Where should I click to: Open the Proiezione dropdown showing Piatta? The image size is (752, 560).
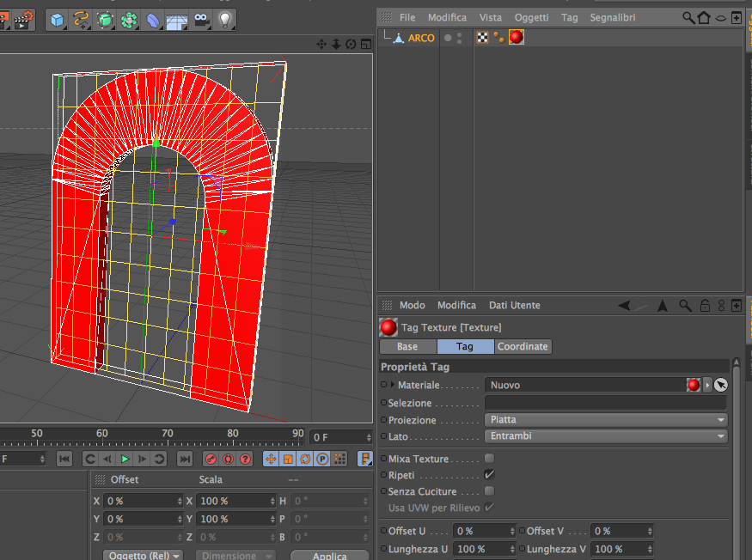[606, 420]
